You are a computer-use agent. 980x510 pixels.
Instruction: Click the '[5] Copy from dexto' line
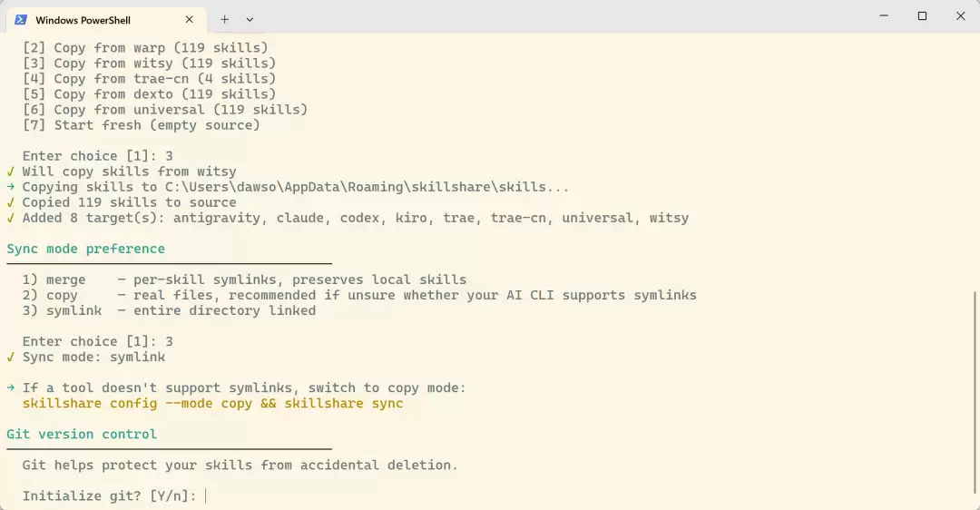tap(149, 94)
